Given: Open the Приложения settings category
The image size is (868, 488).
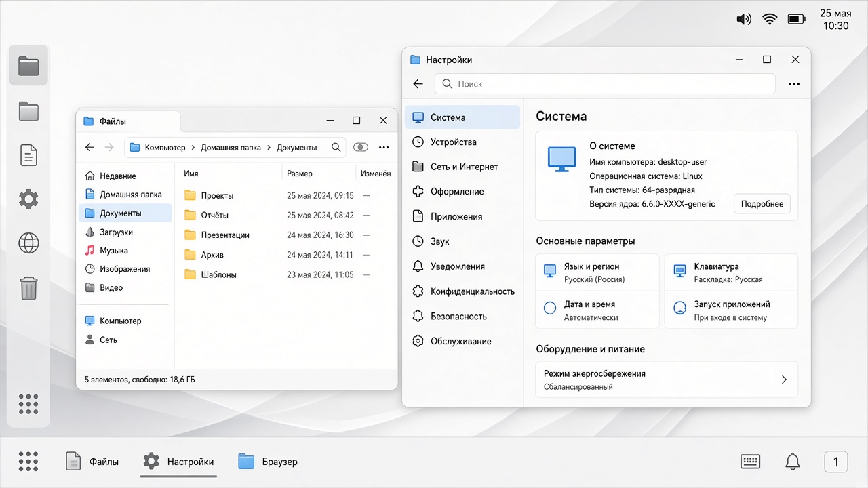Looking at the screenshot, I should click(x=462, y=217).
